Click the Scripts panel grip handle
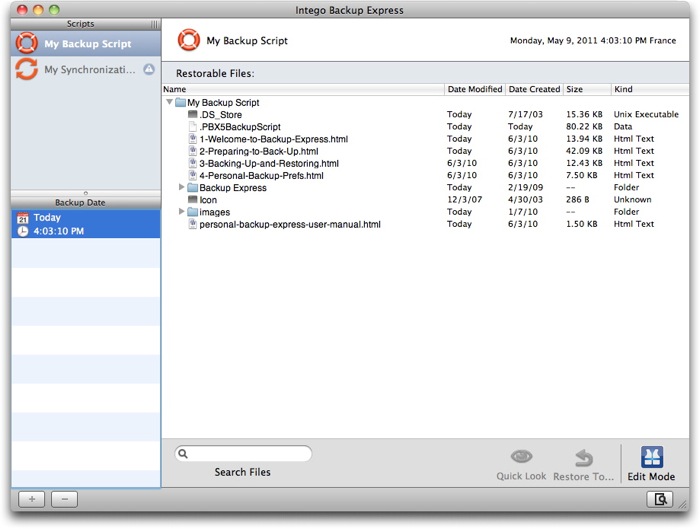Screen dimensions: 700x529 (x=154, y=24)
